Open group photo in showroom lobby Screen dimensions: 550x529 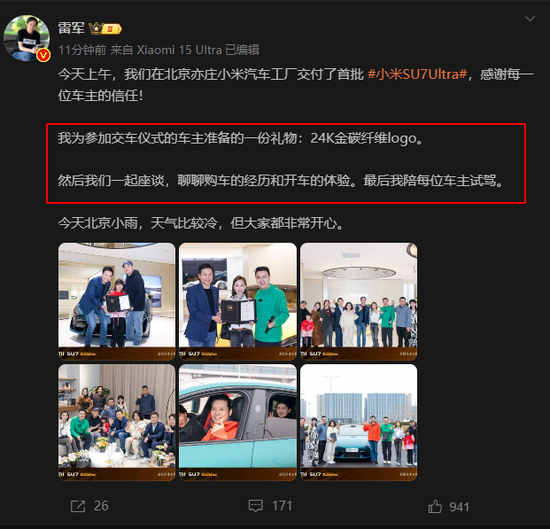[x=358, y=302]
